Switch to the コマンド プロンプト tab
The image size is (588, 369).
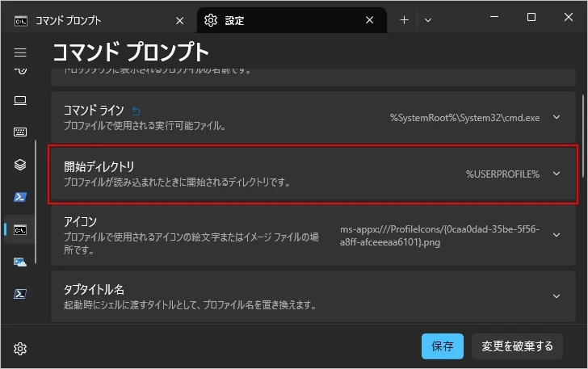pyautogui.click(x=99, y=20)
